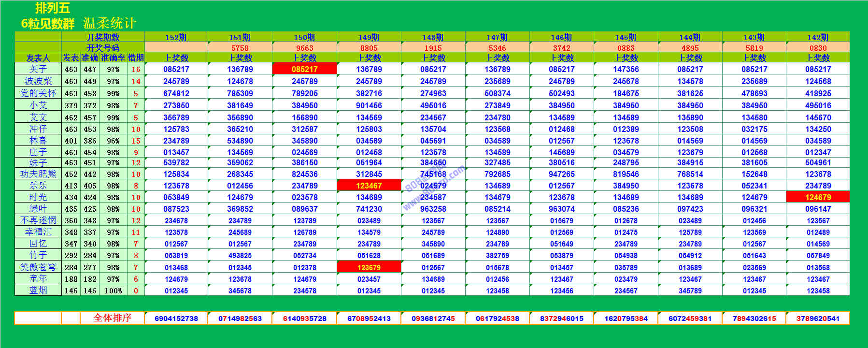Viewport: 868px width, 348px height.
Task: Select ranking value 6904152738 in bottom row
Action: [x=176, y=319]
